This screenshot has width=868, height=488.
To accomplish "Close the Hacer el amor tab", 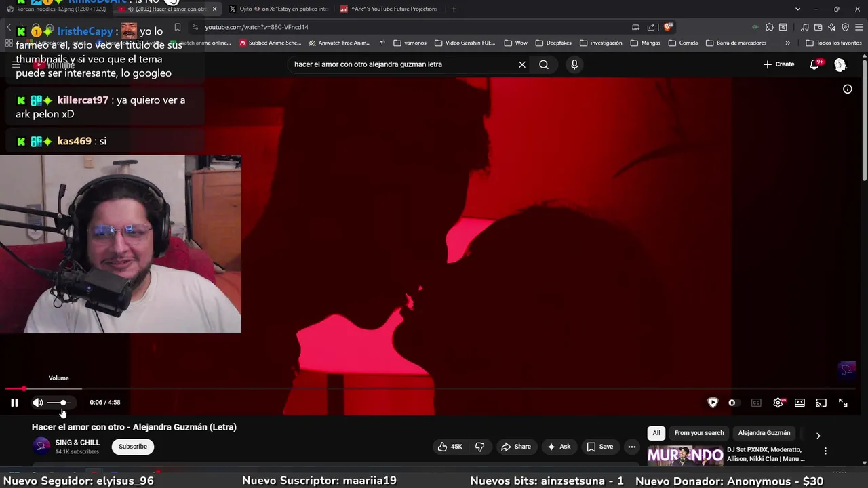I will point(215,9).
